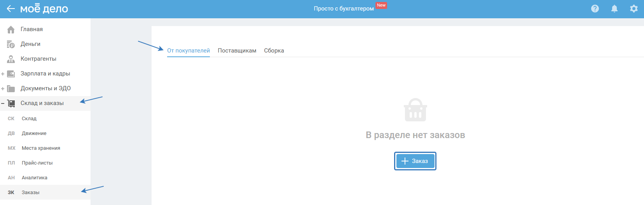644x205 pixels.
Task: Open Заказы submenu item
Action: [x=31, y=193]
